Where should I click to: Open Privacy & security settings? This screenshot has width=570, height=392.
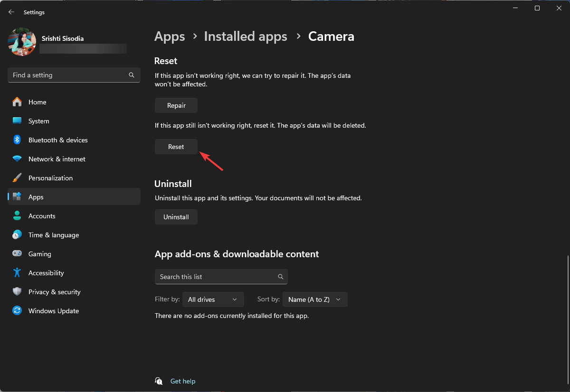[x=54, y=292]
